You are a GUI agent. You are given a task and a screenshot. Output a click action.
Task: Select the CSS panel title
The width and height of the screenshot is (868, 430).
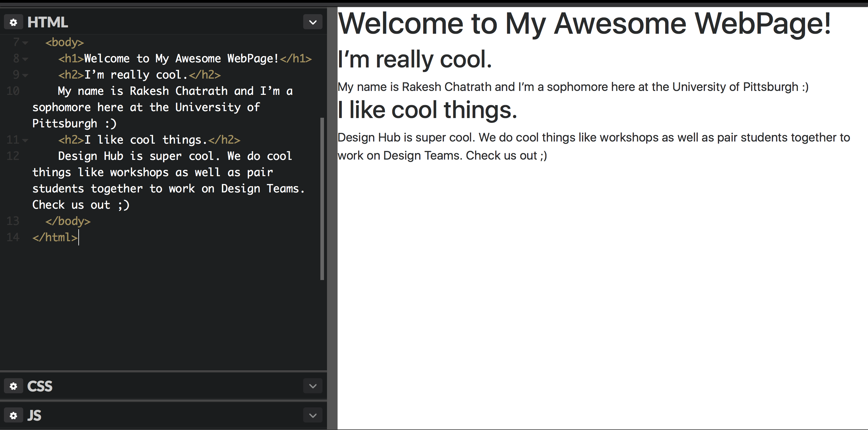point(40,386)
